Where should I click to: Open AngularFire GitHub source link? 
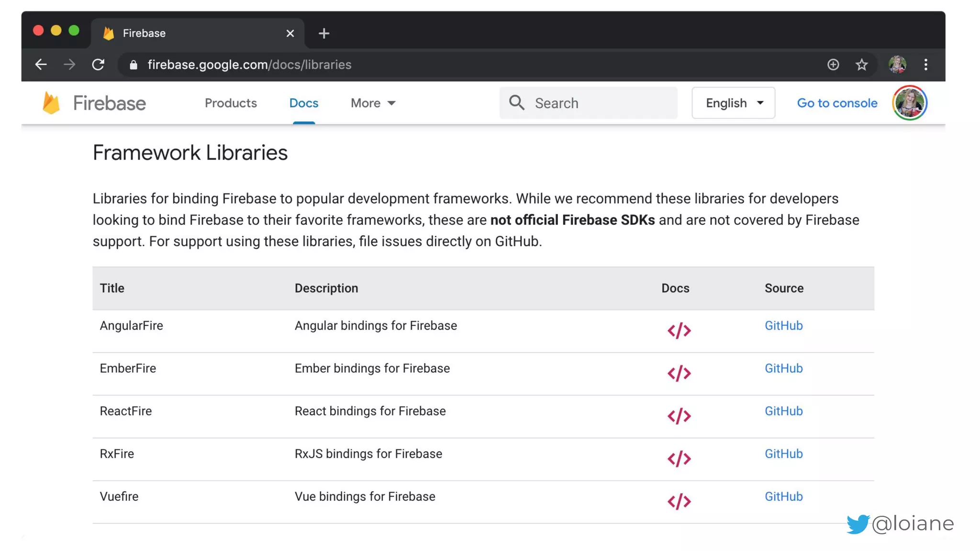point(783,326)
